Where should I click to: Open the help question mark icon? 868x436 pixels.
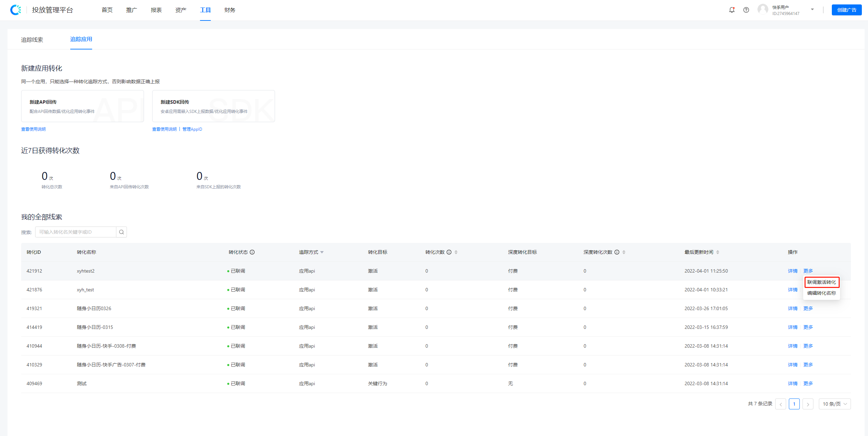pyautogui.click(x=746, y=10)
